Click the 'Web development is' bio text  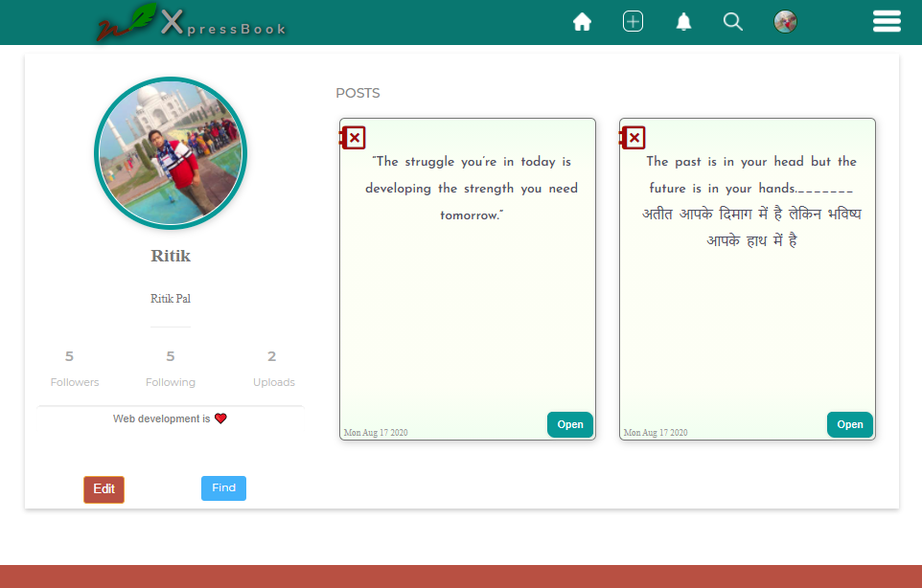tap(162, 418)
